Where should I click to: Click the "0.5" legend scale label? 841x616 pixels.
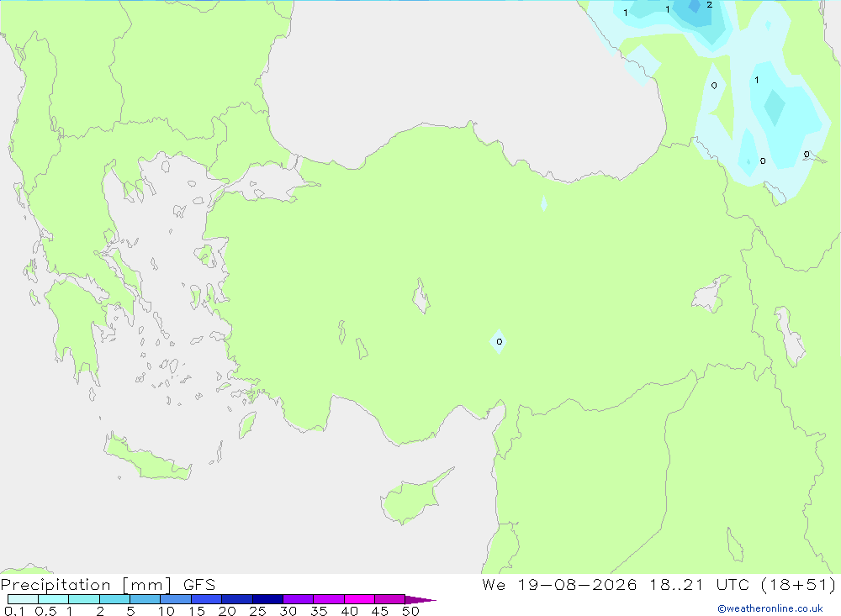pyautogui.click(x=45, y=611)
